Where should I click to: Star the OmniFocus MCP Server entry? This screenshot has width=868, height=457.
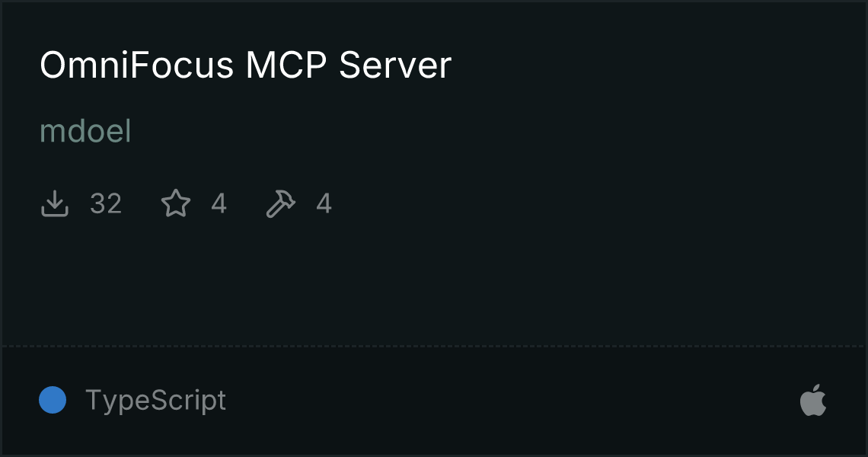coord(175,203)
